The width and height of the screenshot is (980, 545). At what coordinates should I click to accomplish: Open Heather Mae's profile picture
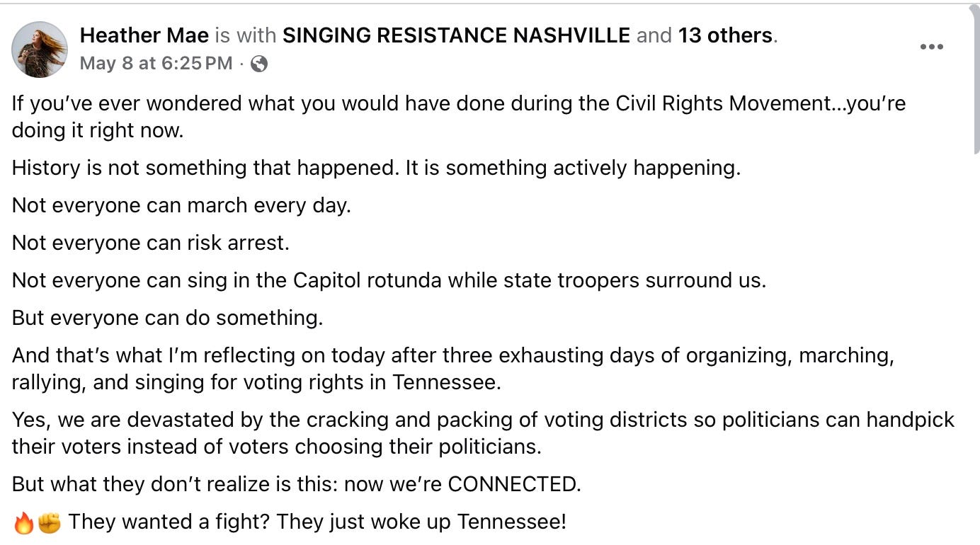tap(40, 49)
